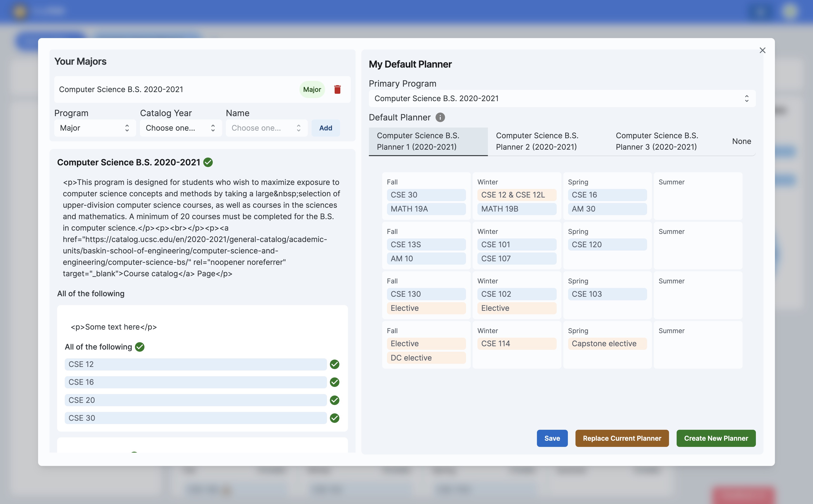
Task: Close the majors dialog with X icon
Action: [x=762, y=50]
